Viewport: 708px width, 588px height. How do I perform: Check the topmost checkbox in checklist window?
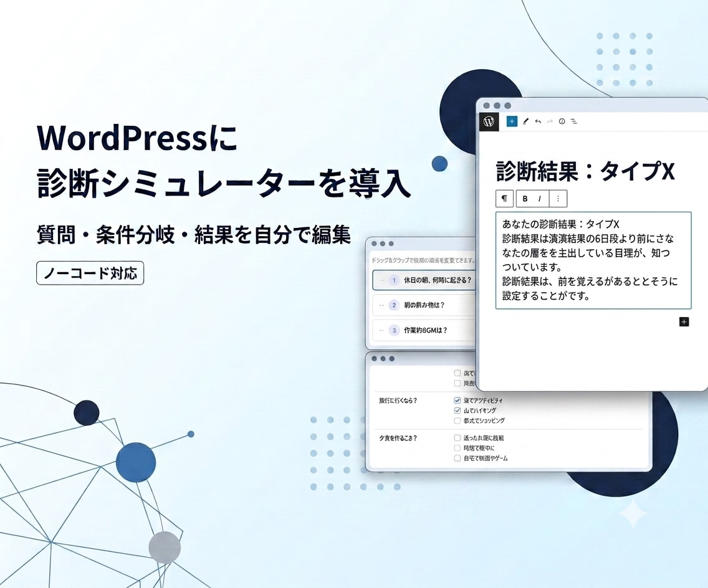pyautogui.click(x=457, y=373)
